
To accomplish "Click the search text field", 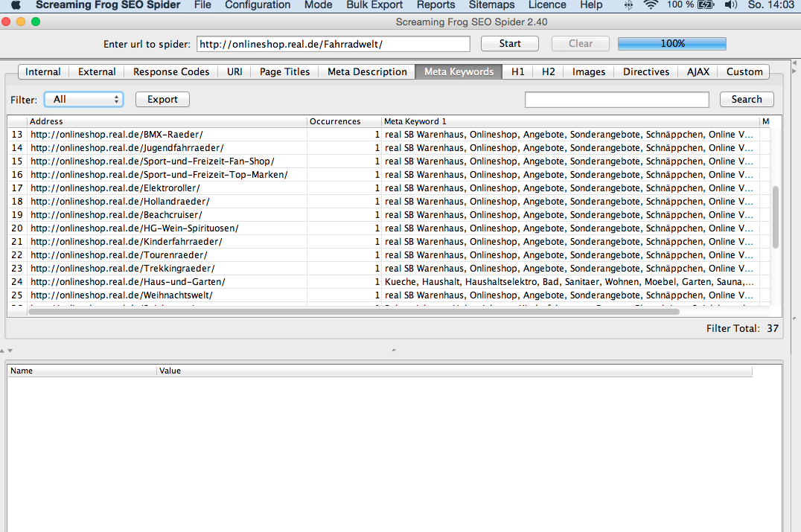I will coord(616,100).
